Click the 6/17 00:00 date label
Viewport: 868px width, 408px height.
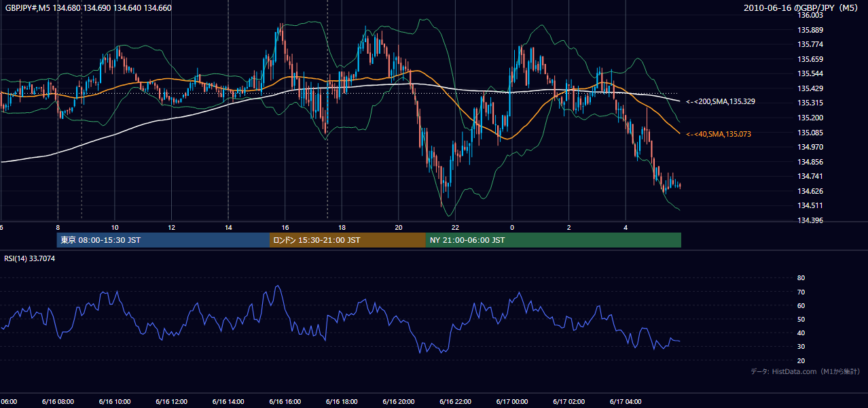click(x=512, y=401)
